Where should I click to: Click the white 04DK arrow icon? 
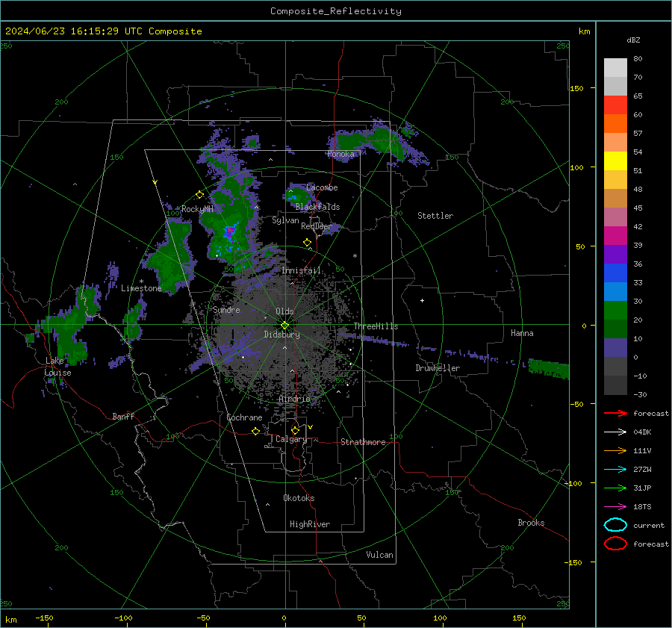[x=615, y=432]
